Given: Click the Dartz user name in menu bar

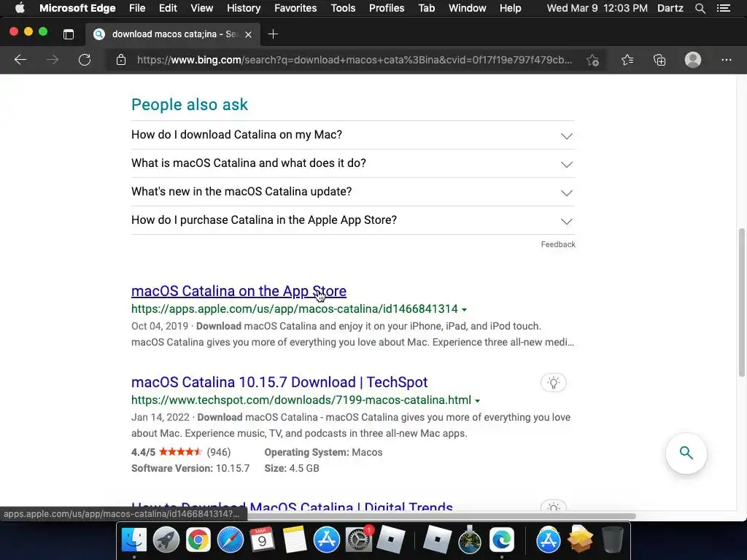Looking at the screenshot, I should [x=670, y=8].
